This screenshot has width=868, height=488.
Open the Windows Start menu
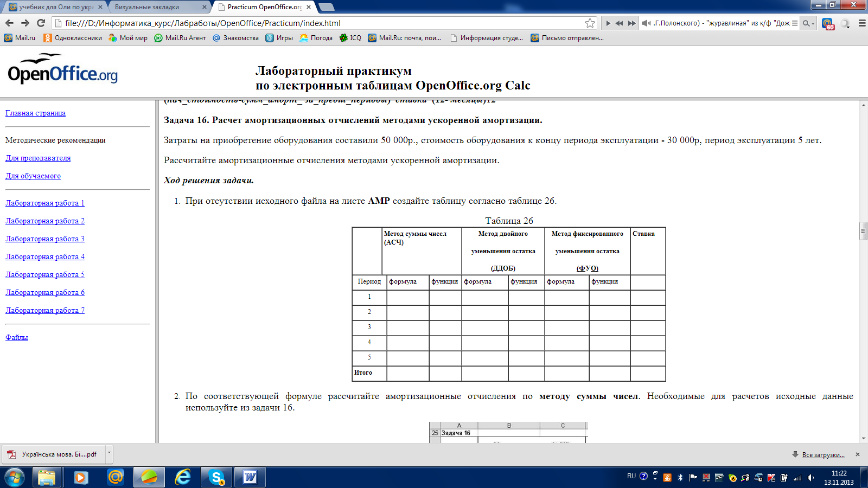14,477
